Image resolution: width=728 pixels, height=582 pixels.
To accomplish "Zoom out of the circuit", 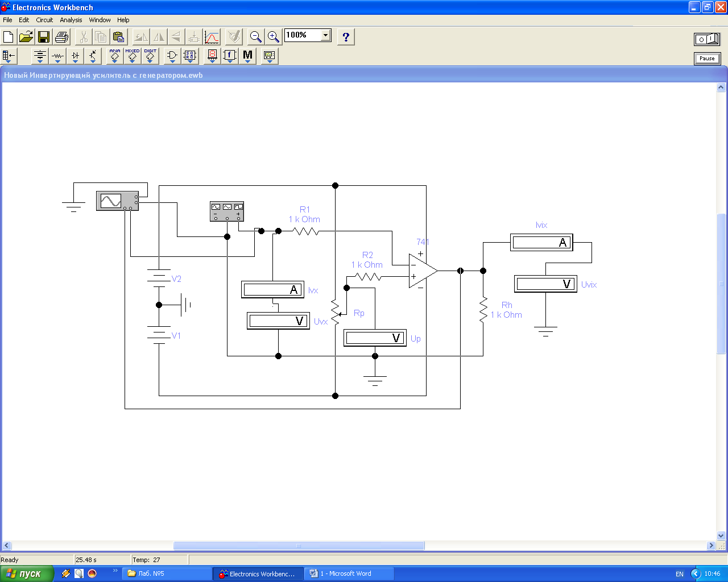I will (256, 37).
